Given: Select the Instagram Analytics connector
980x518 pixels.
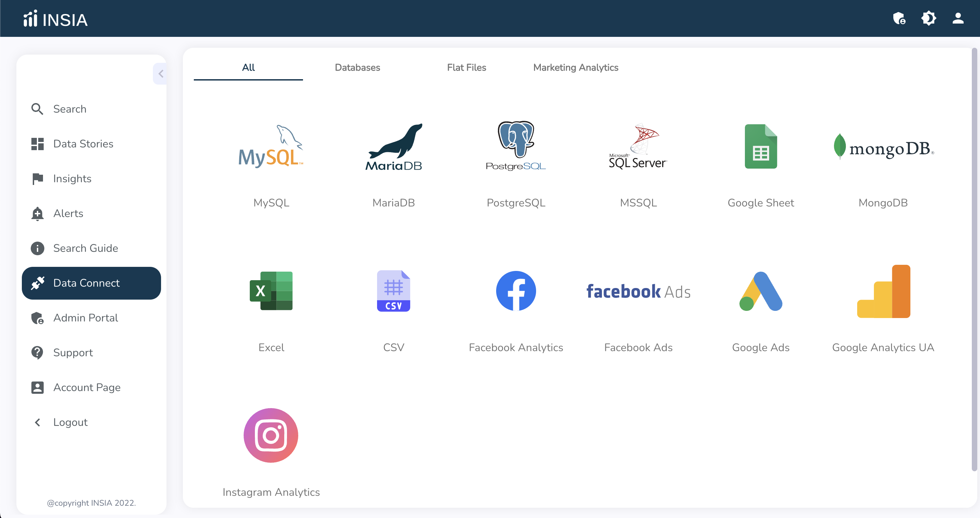Looking at the screenshot, I should (x=271, y=449).
